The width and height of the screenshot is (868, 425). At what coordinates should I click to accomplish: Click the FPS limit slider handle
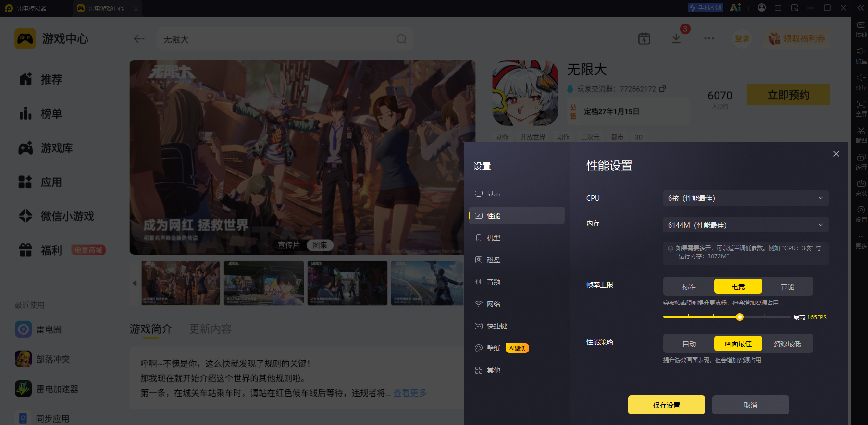tap(740, 317)
